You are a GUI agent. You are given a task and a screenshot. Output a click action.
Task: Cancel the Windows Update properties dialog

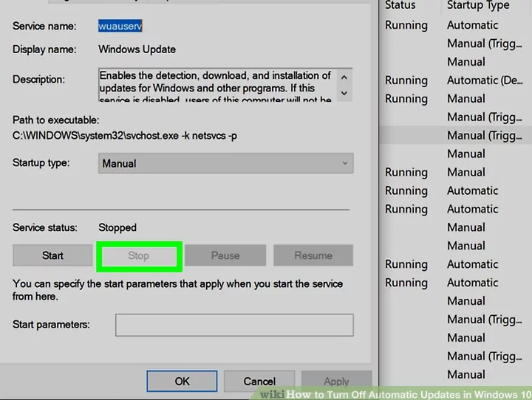[259, 381]
